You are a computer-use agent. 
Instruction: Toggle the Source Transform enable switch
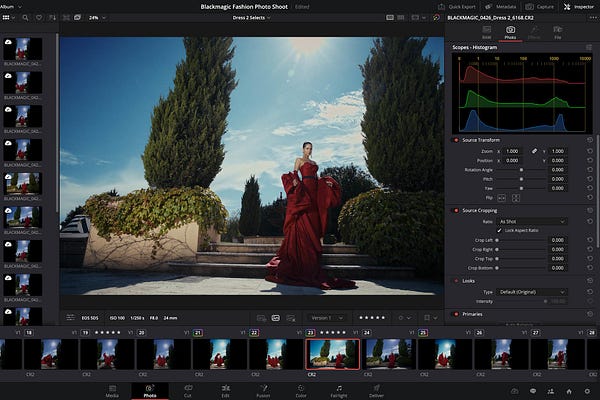coord(456,140)
